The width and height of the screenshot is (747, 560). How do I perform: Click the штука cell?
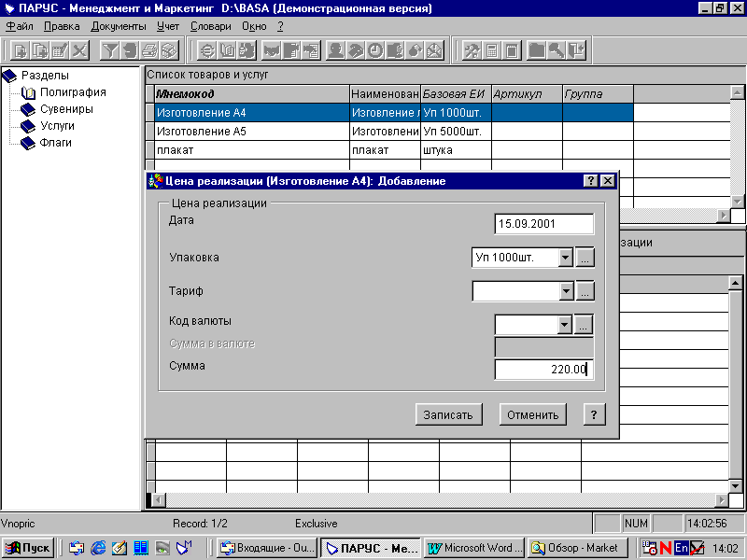456,150
